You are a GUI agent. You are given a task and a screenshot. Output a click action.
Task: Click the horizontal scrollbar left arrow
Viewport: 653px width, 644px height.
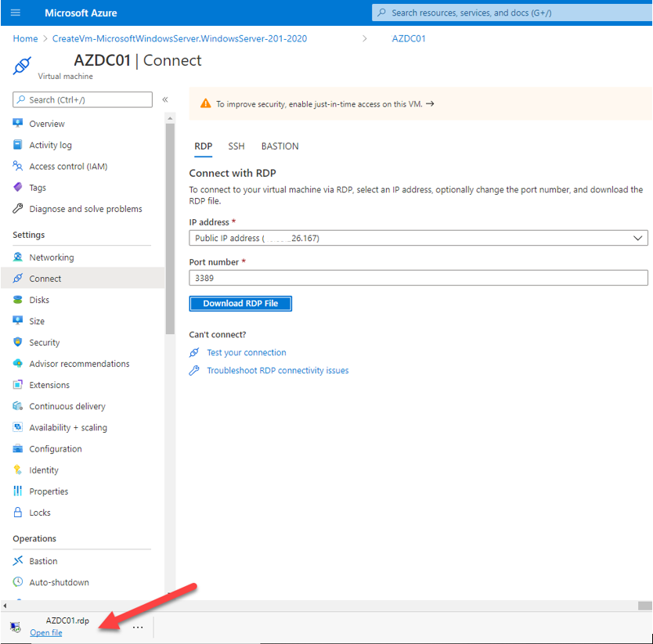(5, 606)
